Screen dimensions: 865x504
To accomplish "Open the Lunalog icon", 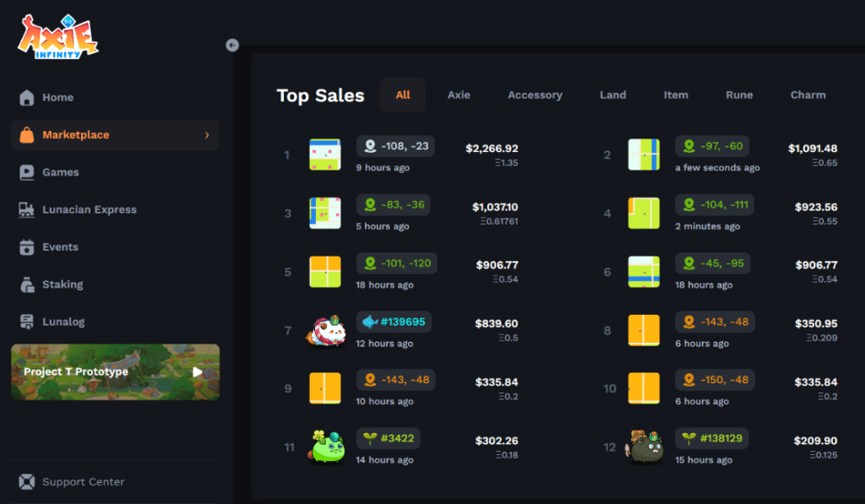I will pos(26,322).
